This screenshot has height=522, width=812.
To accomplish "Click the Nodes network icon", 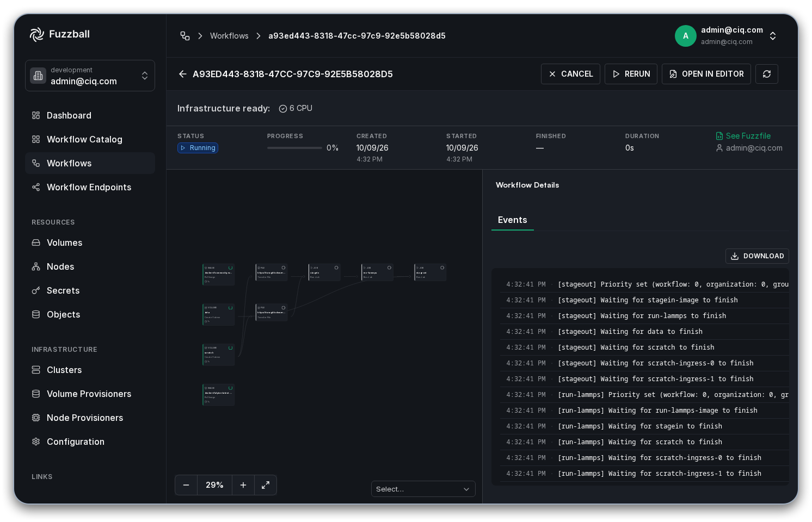I will (36, 266).
